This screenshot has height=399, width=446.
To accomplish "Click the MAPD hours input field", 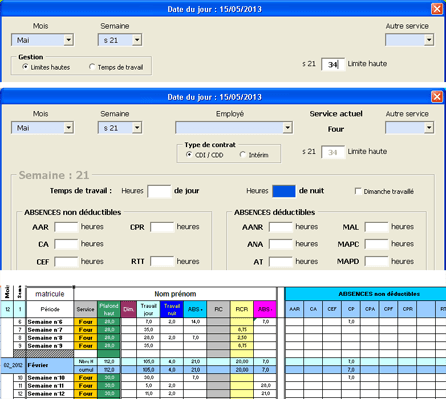I will click(376, 262).
